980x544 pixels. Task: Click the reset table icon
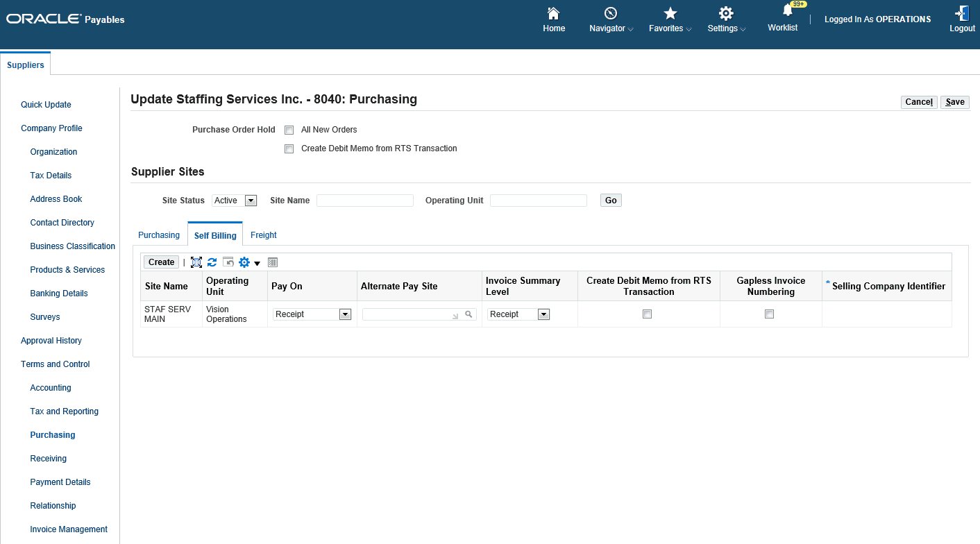228,262
